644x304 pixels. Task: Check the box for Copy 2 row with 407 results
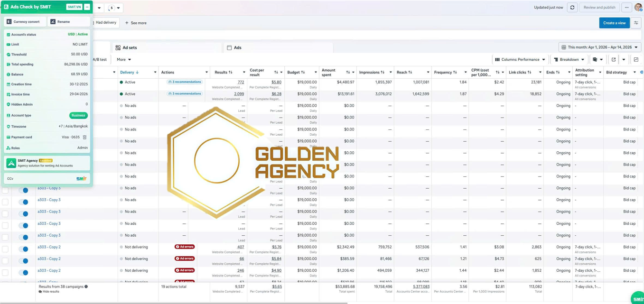click(5, 249)
